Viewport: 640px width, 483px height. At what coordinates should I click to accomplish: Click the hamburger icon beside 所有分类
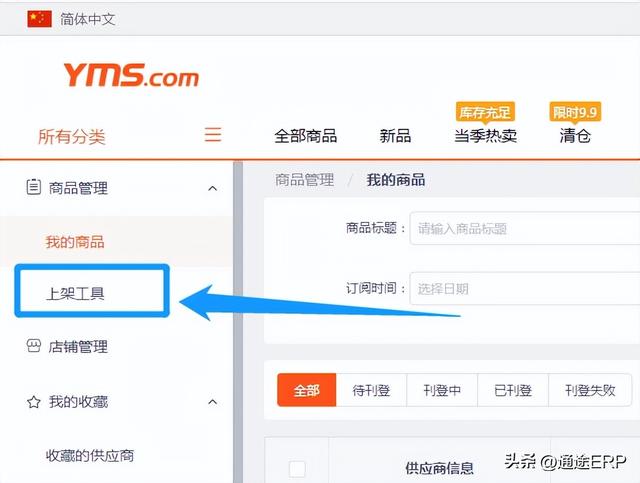213,134
